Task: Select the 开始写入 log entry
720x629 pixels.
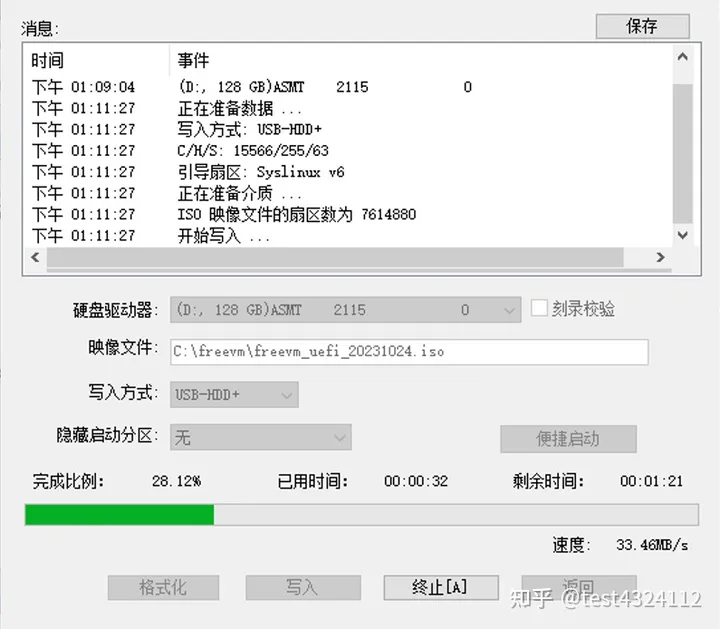Action: (348, 236)
